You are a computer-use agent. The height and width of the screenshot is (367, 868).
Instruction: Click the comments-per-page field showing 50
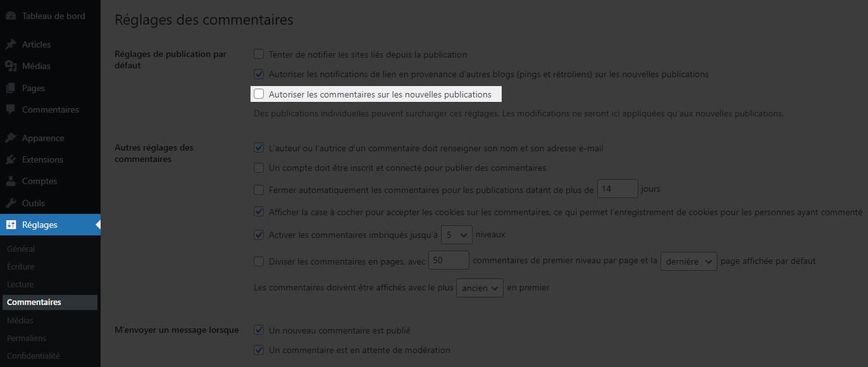[x=449, y=261]
